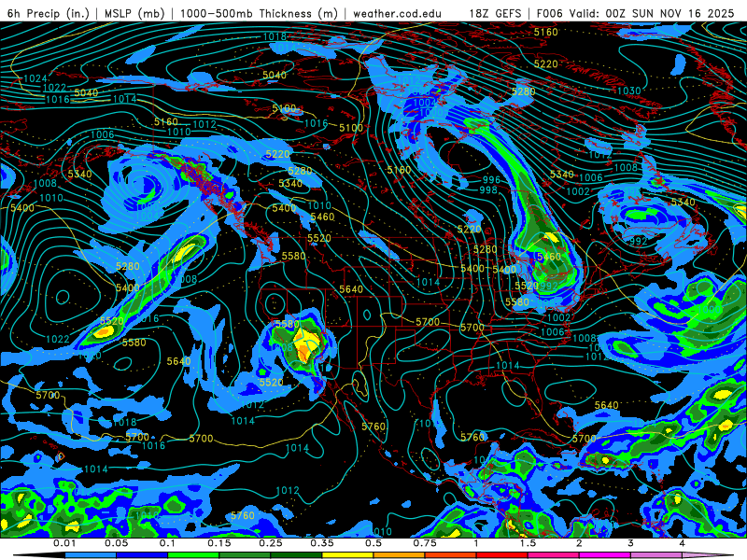The height and width of the screenshot is (560, 747).
Task: Click the 0.1 legend value
Action: click(168, 543)
